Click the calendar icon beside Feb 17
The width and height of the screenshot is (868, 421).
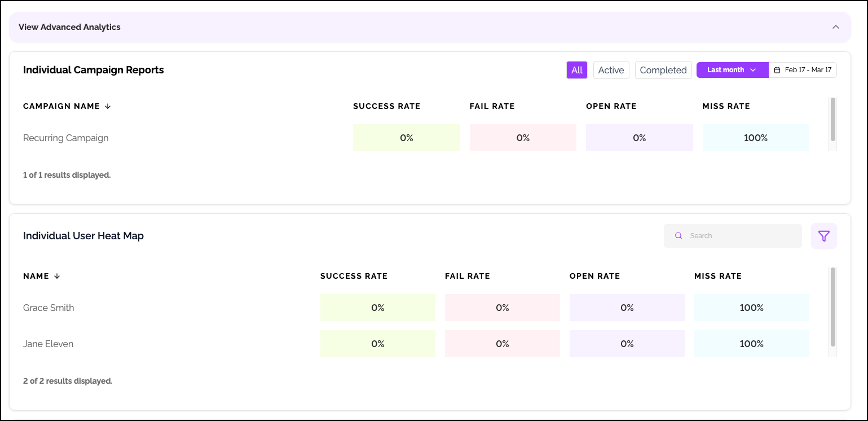(777, 70)
